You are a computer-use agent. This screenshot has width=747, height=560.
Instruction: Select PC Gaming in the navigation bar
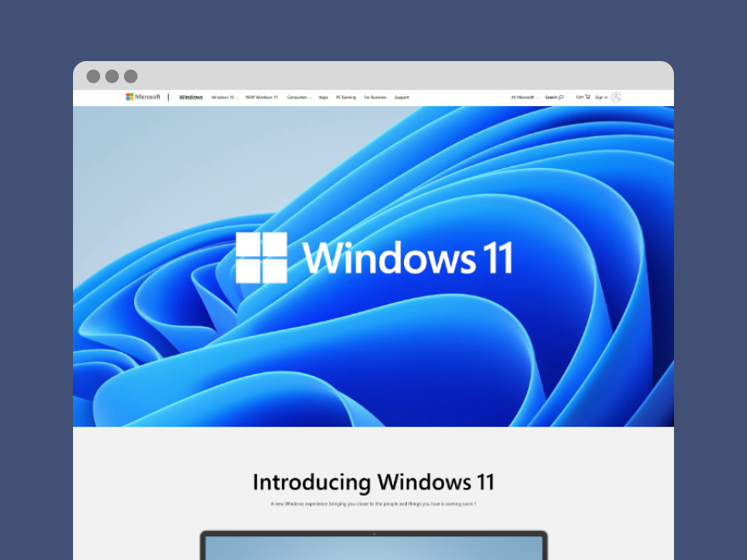click(x=345, y=97)
